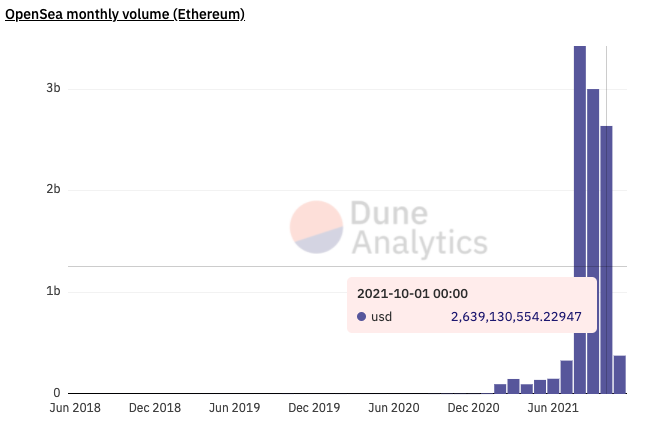The height and width of the screenshot is (429, 645).
Task: Click the 'Jun 2021' x-axis label
Action: tap(553, 408)
